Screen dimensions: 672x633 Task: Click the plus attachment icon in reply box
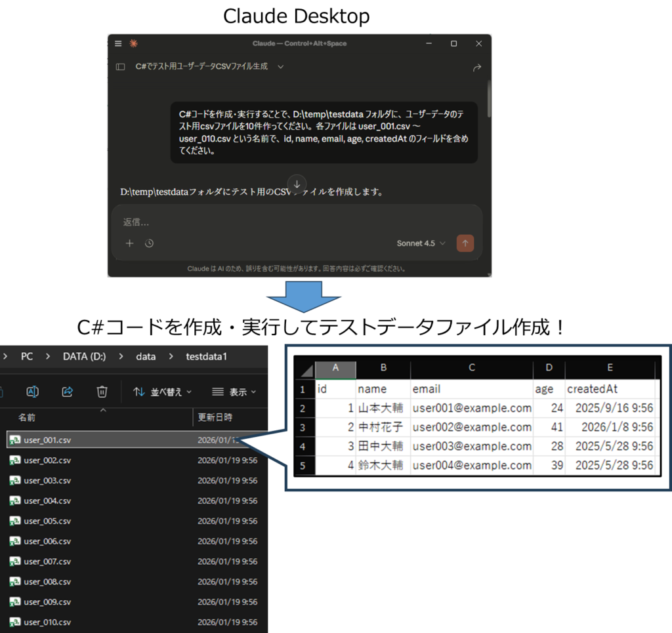(x=129, y=243)
